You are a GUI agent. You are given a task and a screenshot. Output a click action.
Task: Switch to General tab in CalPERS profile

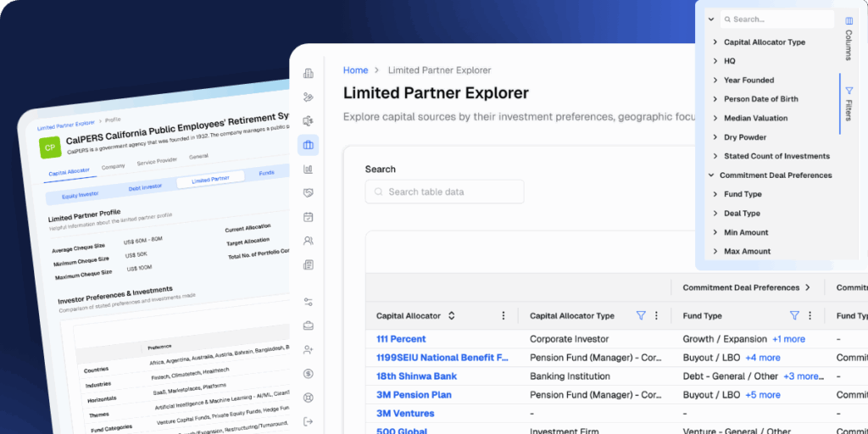198,157
